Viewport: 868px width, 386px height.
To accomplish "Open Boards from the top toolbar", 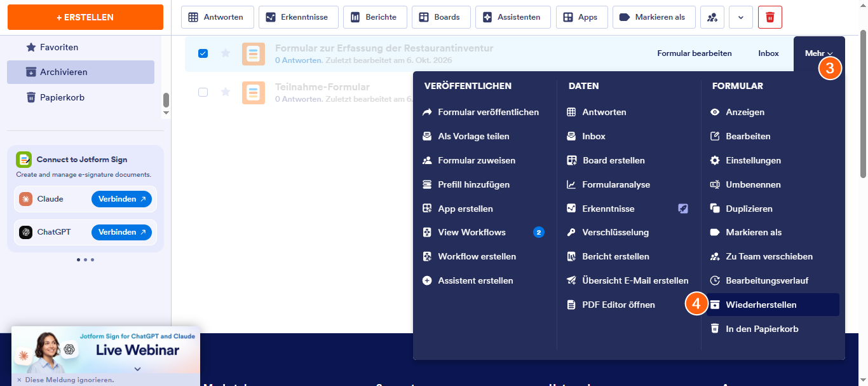I will (440, 17).
